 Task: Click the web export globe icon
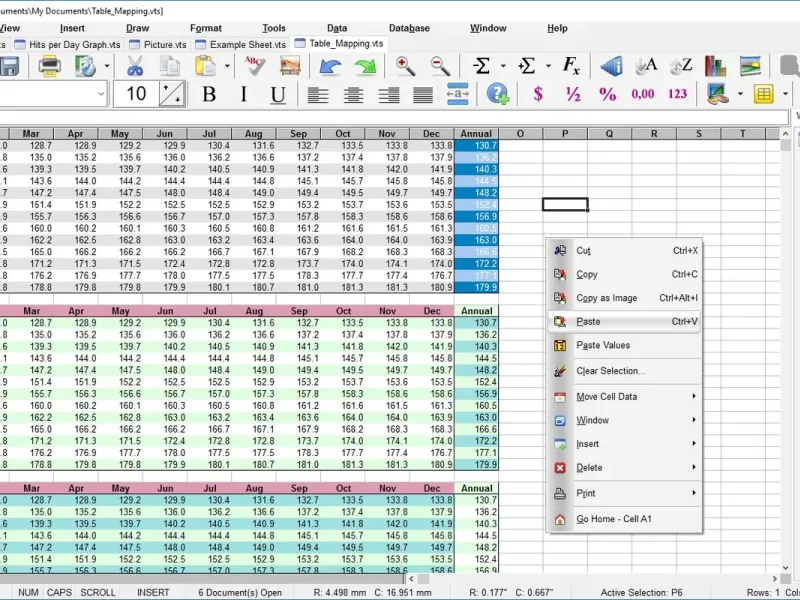(x=85, y=66)
